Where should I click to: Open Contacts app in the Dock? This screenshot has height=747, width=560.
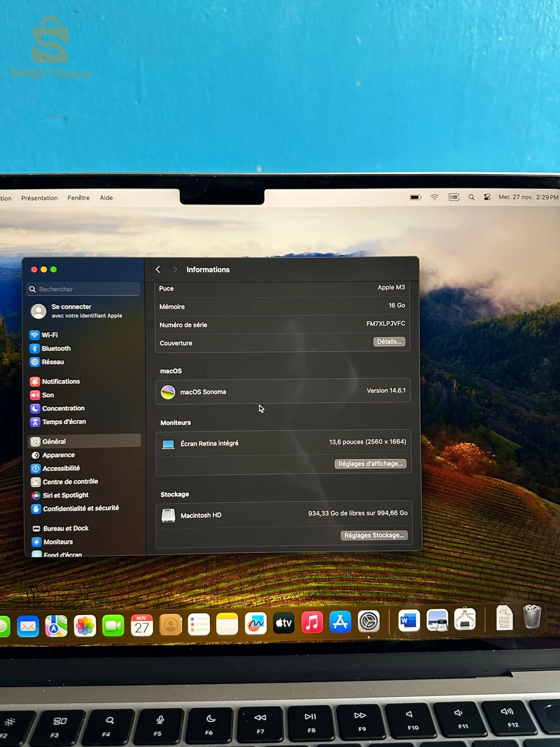pyautogui.click(x=171, y=624)
